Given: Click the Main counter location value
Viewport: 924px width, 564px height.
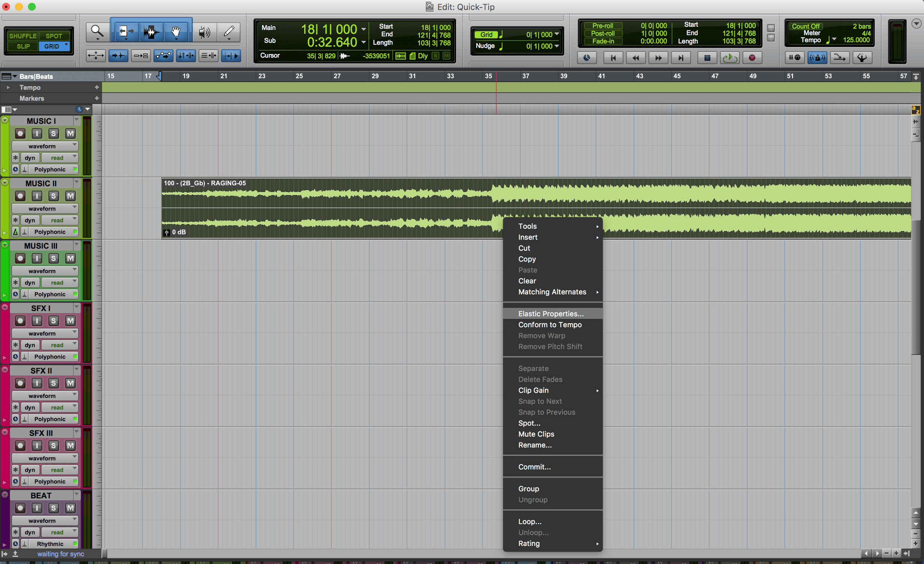Looking at the screenshot, I should (x=329, y=29).
